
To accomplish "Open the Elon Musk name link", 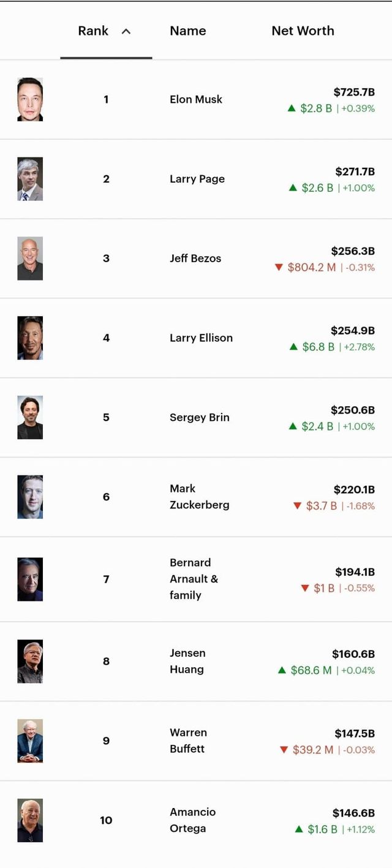I will pos(196,99).
